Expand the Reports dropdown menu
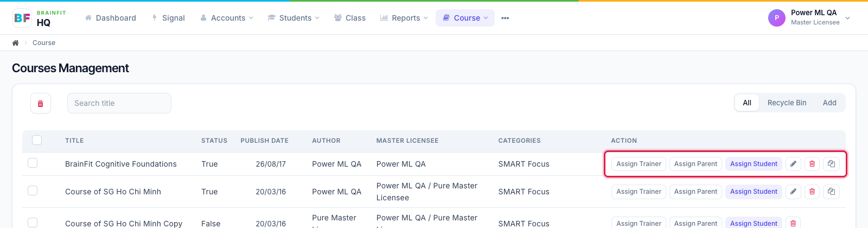The image size is (868, 228). [404, 18]
